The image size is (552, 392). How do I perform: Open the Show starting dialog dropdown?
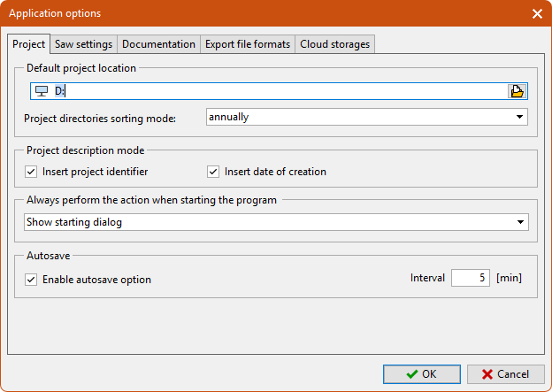click(519, 223)
